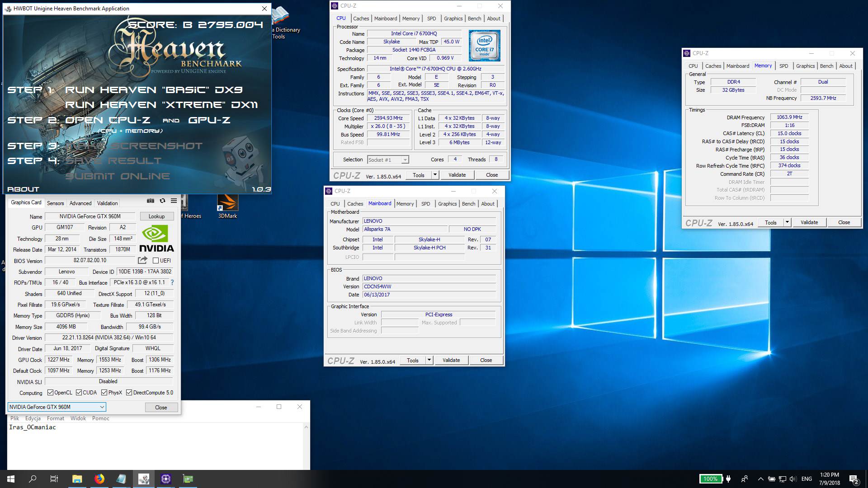Click GPU-Z link in Heaven app
This screenshot has width=868, height=488.
[x=209, y=120]
